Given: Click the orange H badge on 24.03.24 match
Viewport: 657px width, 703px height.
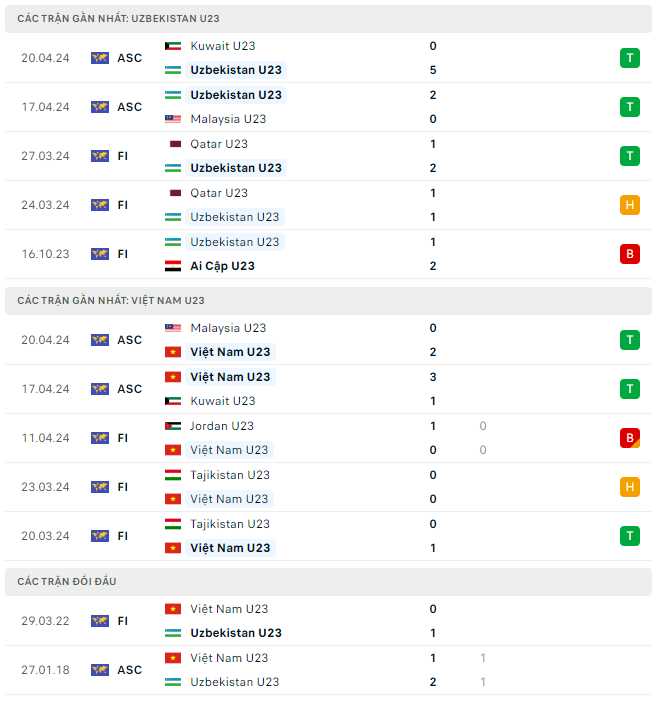Looking at the screenshot, I should [629, 205].
